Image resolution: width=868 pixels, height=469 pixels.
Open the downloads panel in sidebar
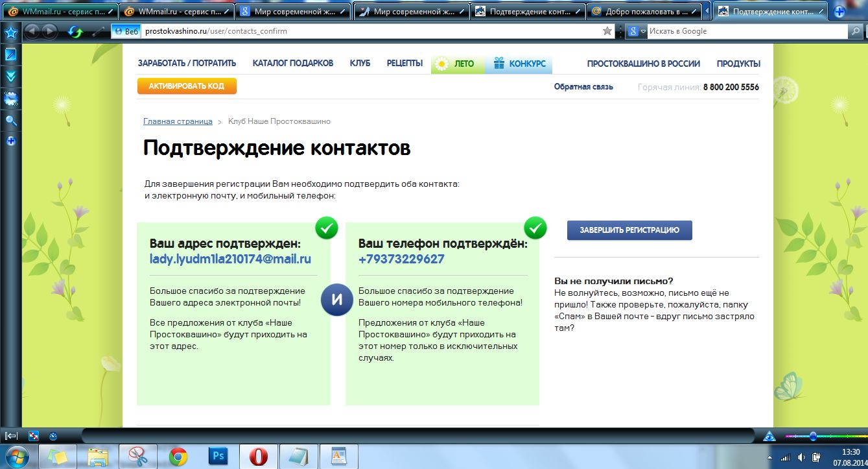tap(10, 77)
